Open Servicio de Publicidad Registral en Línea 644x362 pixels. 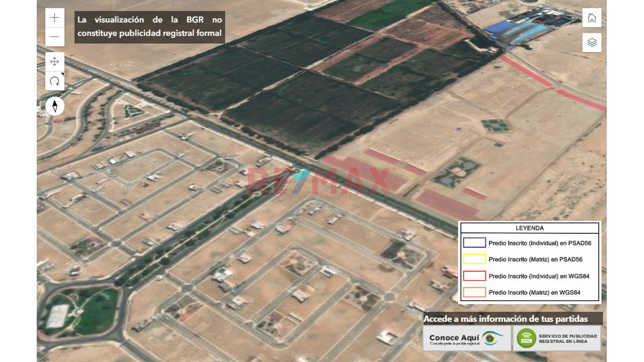pyautogui.click(x=557, y=338)
